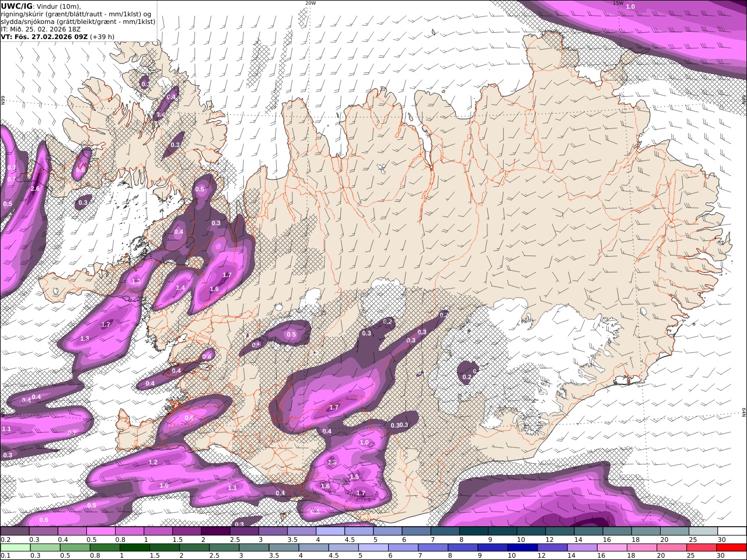The image size is (747, 560).
Task: Click the '2.6' precipitation value off the west coast
Action: (35, 188)
